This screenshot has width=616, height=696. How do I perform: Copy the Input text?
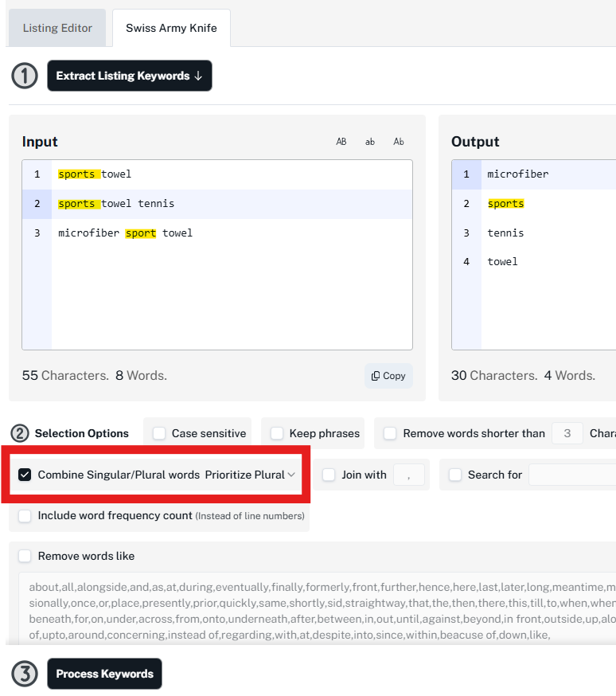(x=388, y=376)
